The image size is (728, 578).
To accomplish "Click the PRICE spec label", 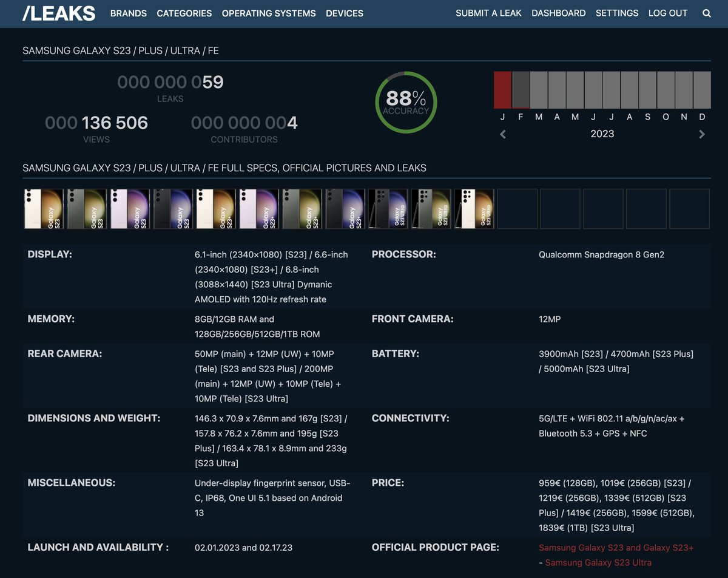I will click(x=388, y=483).
